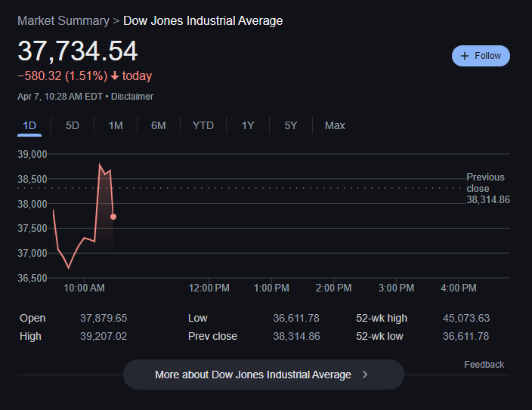Click the Prev close value in stats table
The image size is (532, 410).
pos(296,336)
